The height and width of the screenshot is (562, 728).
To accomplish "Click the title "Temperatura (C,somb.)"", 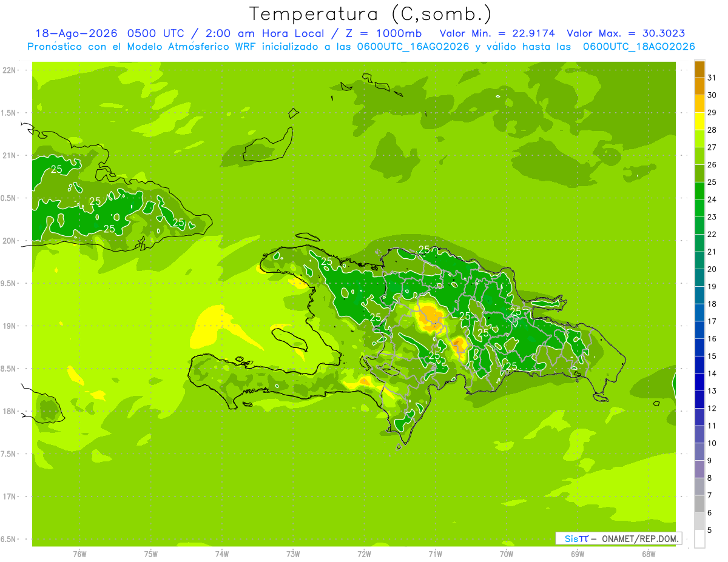I will [x=371, y=14].
